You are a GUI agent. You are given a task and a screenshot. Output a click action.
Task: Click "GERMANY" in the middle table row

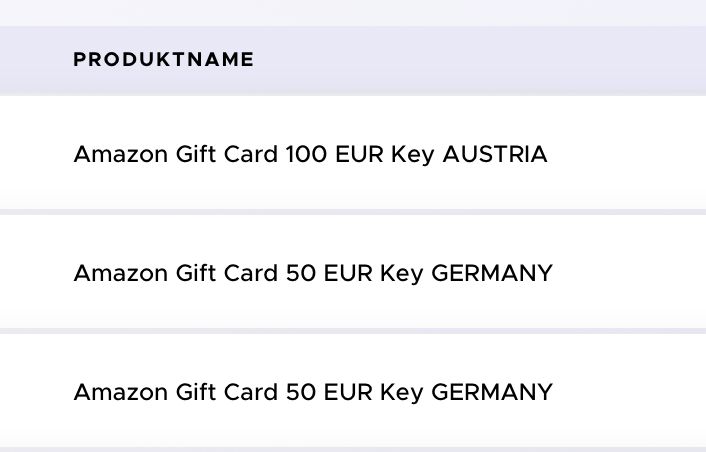[492, 273]
